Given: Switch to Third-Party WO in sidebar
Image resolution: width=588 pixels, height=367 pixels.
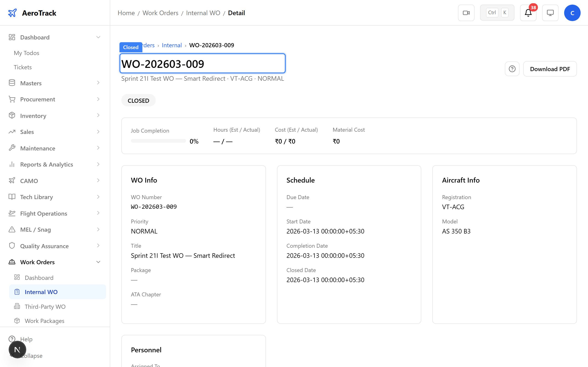Looking at the screenshot, I should [45, 307].
